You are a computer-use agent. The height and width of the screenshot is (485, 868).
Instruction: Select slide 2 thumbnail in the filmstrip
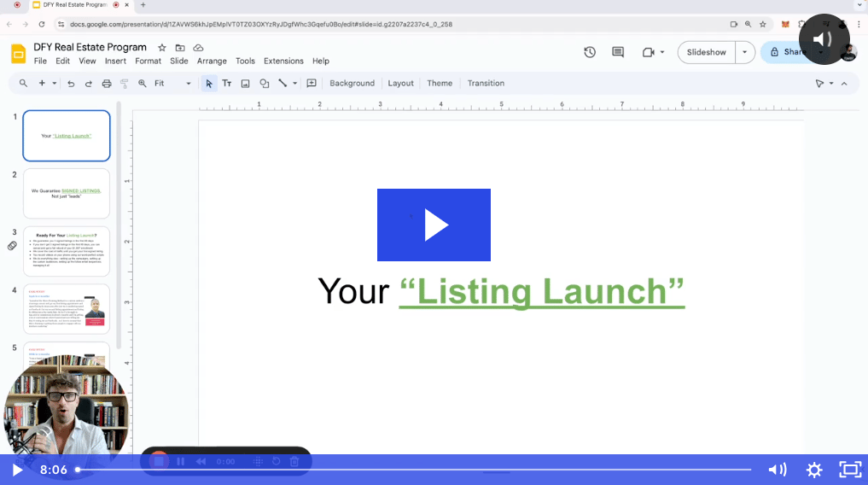(67, 193)
